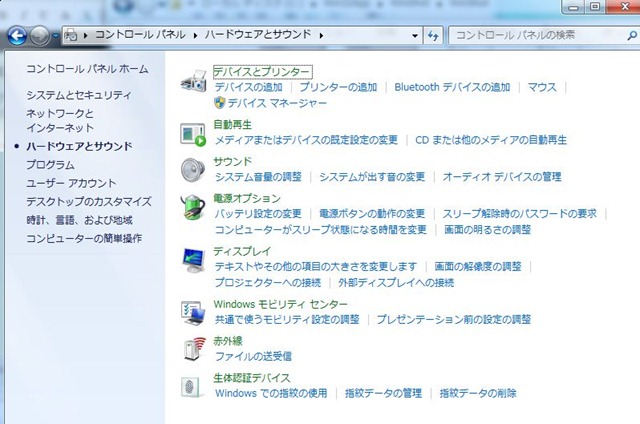Click the AutoPlay (自動再生) icon
Screen dimensions: 640x424
pyautogui.click(x=193, y=135)
